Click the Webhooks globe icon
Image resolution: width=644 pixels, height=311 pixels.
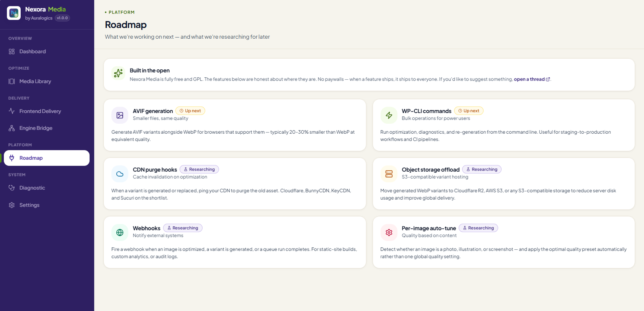click(120, 232)
